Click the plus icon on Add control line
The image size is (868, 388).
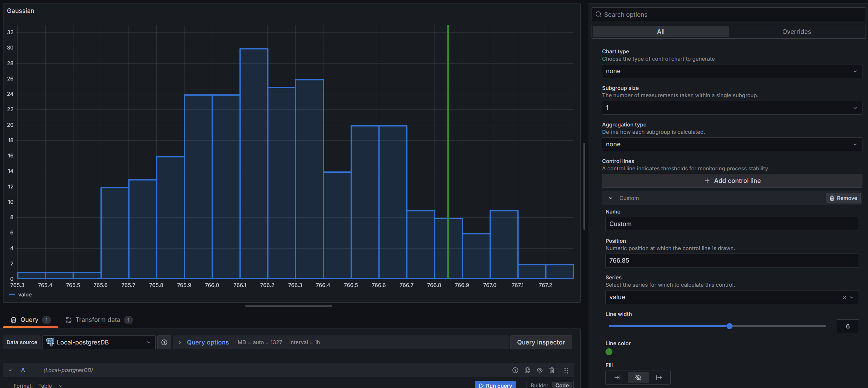[707, 181]
